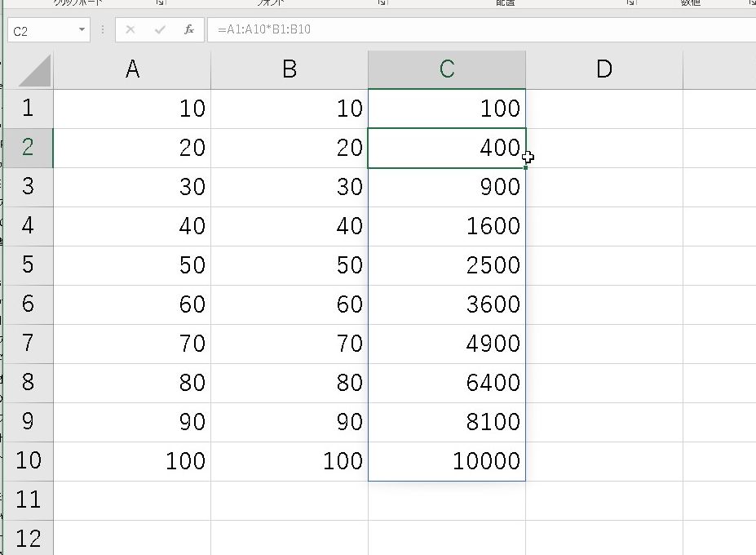Expand the Name Box dropdown arrow
Viewport: 756px width, 555px height.
click(x=82, y=30)
